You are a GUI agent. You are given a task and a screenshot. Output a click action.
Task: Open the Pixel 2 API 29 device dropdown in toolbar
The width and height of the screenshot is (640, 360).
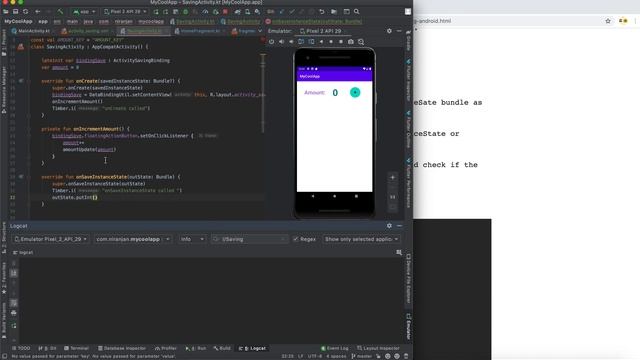125,11
